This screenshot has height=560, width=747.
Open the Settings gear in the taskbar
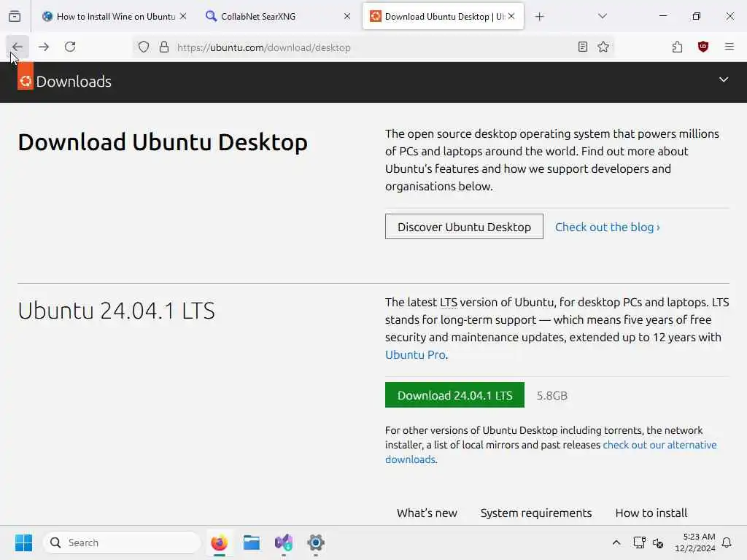click(315, 542)
